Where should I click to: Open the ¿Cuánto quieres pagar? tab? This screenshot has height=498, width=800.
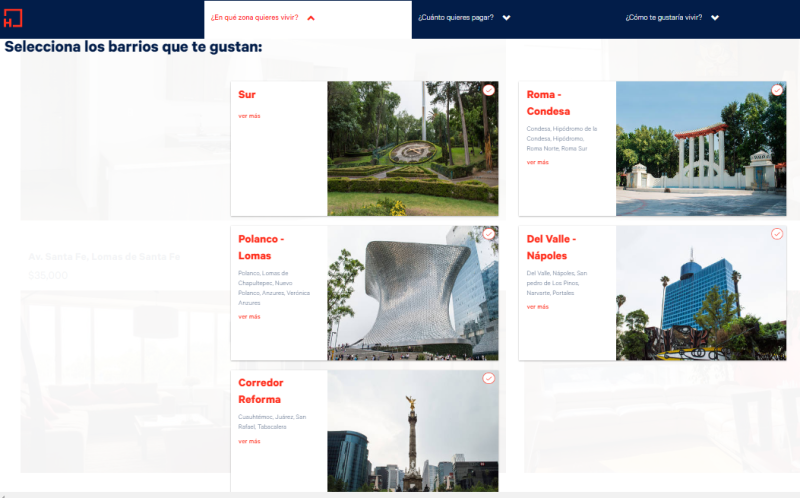click(455, 18)
